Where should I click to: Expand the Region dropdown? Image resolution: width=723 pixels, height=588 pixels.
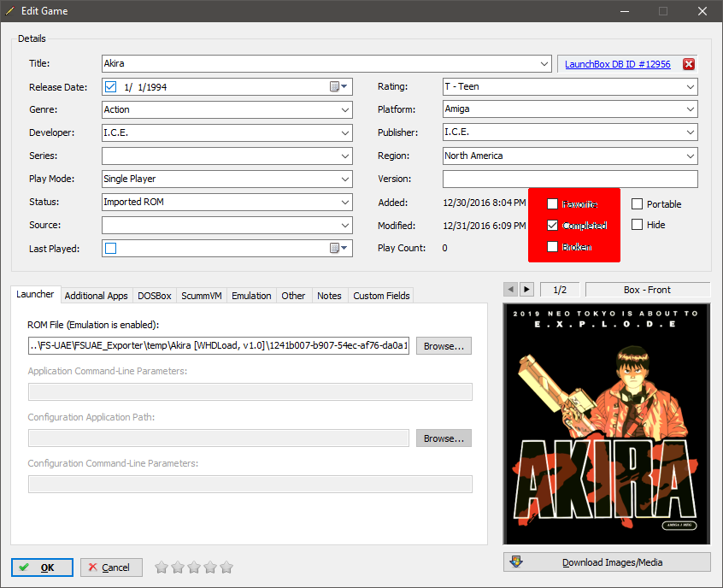[x=691, y=156]
